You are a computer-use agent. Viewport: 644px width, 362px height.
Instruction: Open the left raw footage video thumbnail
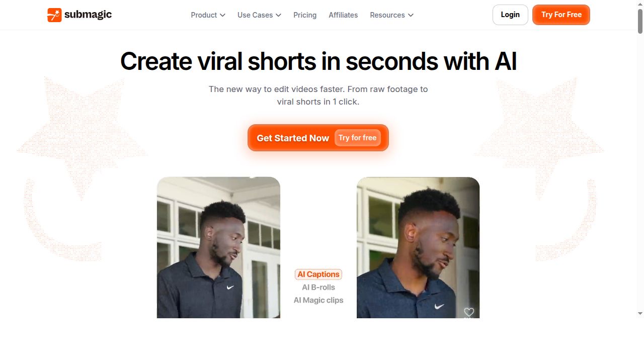[x=218, y=247]
